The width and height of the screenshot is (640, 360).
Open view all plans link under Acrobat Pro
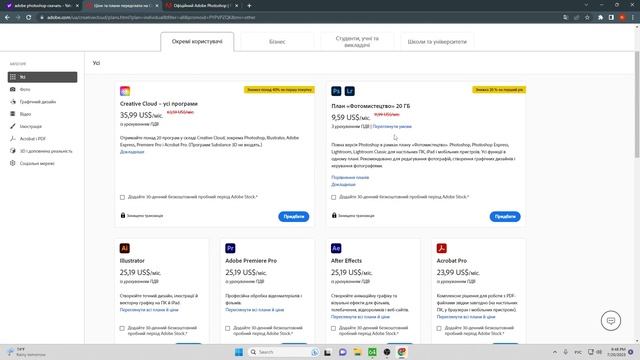tap(466, 317)
